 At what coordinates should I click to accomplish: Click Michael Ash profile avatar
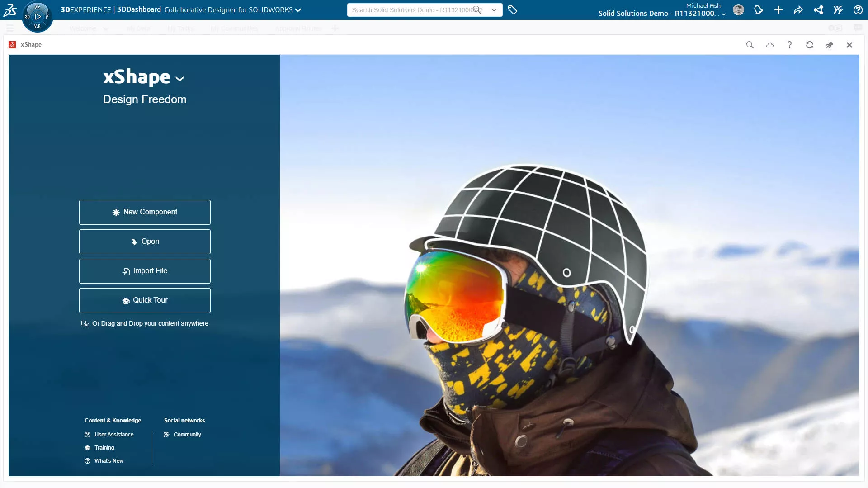738,10
